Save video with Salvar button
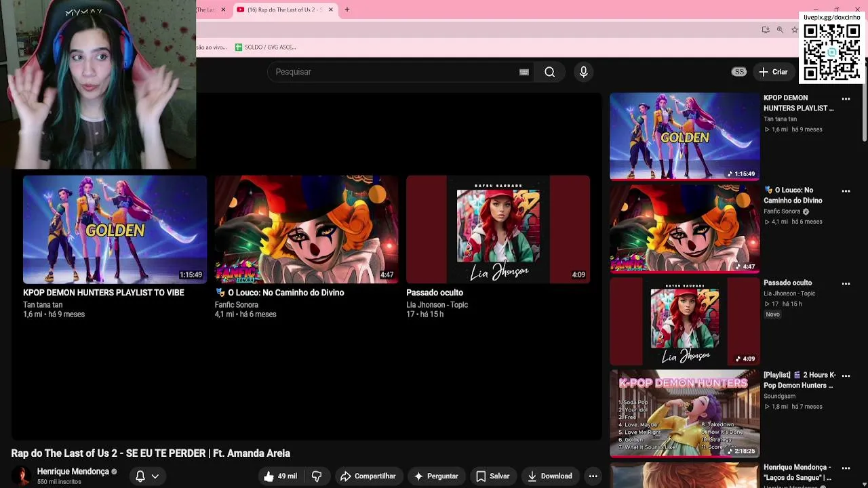Image resolution: width=868 pixels, height=488 pixels. (493, 476)
